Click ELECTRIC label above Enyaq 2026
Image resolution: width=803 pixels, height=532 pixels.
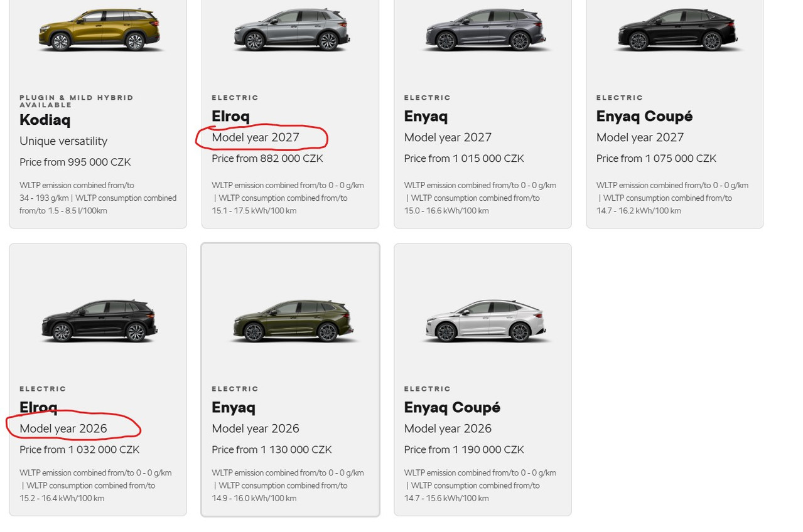pos(235,388)
